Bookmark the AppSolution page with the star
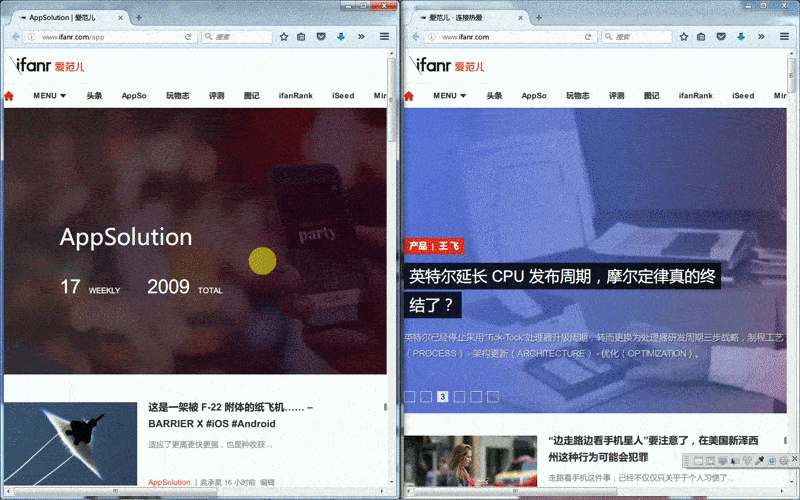The width and height of the screenshot is (800, 500). click(284, 37)
